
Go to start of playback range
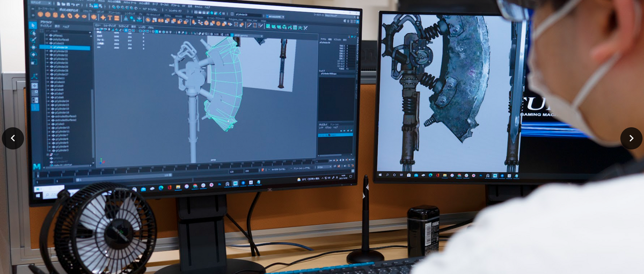click(331, 160)
